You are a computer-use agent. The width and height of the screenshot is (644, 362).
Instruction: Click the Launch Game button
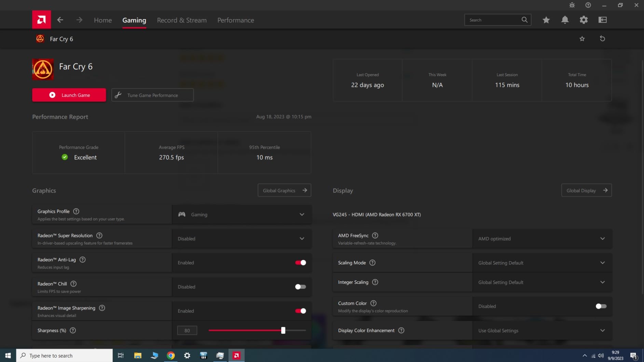(x=69, y=95)
